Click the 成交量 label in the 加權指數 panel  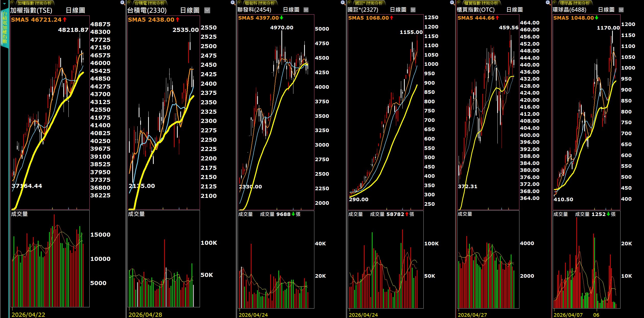pyautogui.click(x=19, y=214)
